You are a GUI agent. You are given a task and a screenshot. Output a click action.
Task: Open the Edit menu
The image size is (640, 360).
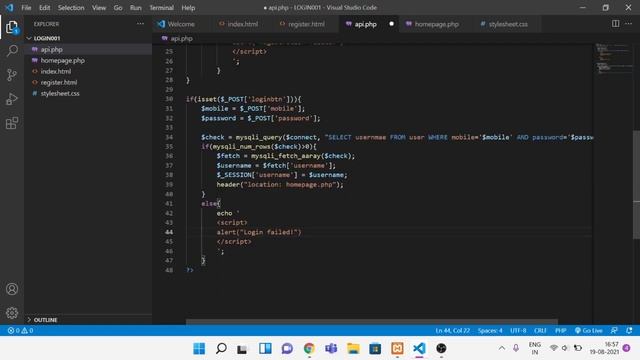tap(44, 7)
